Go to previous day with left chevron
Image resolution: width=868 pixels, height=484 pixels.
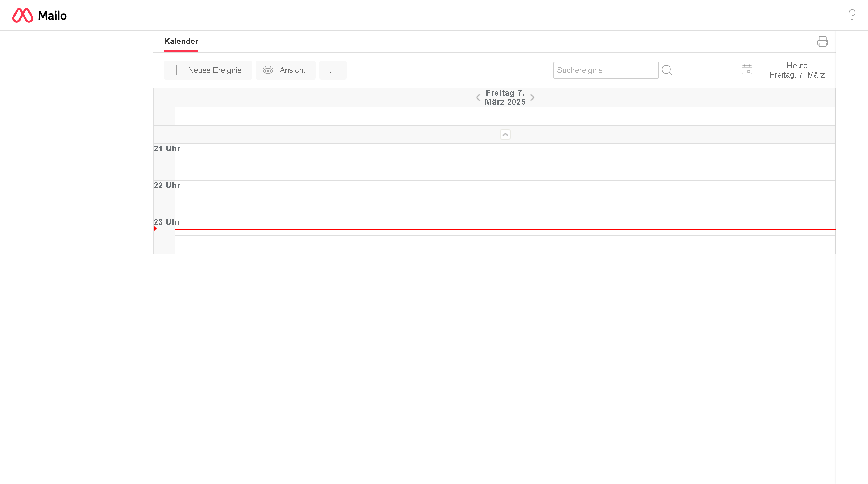(478, 97)
